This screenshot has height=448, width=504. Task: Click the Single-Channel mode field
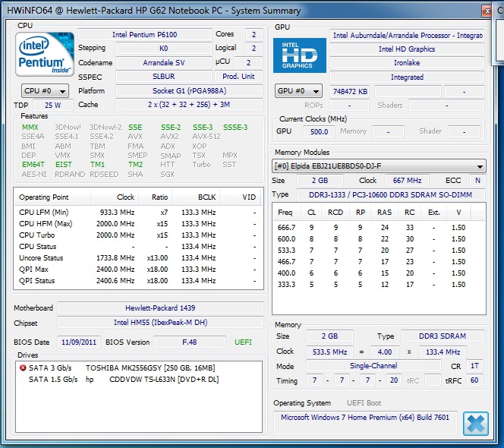[x=373, y=366]
